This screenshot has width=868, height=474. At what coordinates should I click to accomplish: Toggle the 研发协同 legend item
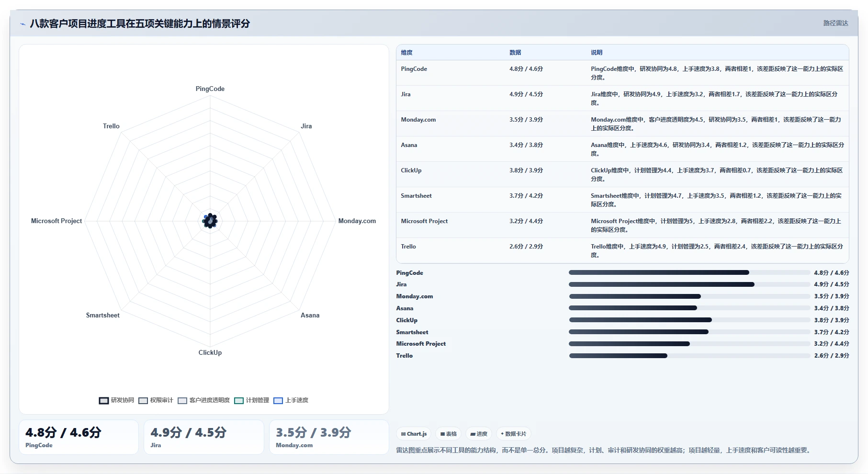click(x=116, y=400)
